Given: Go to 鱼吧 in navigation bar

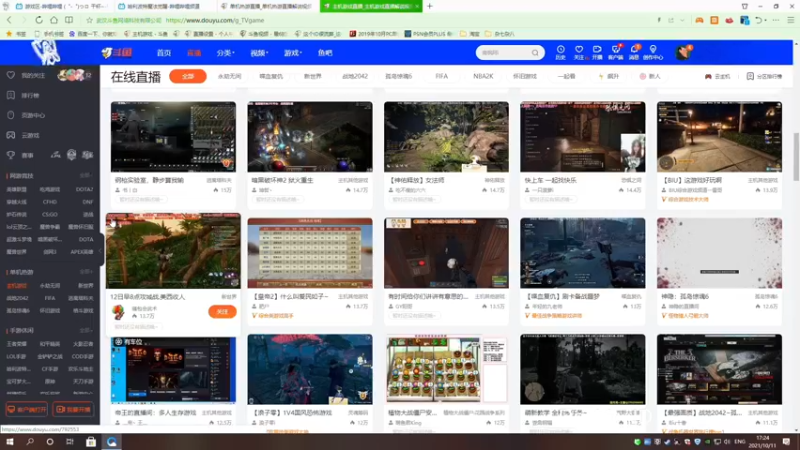Looking at the screenshot, I should pyautogui.click(x=325, y=53).
